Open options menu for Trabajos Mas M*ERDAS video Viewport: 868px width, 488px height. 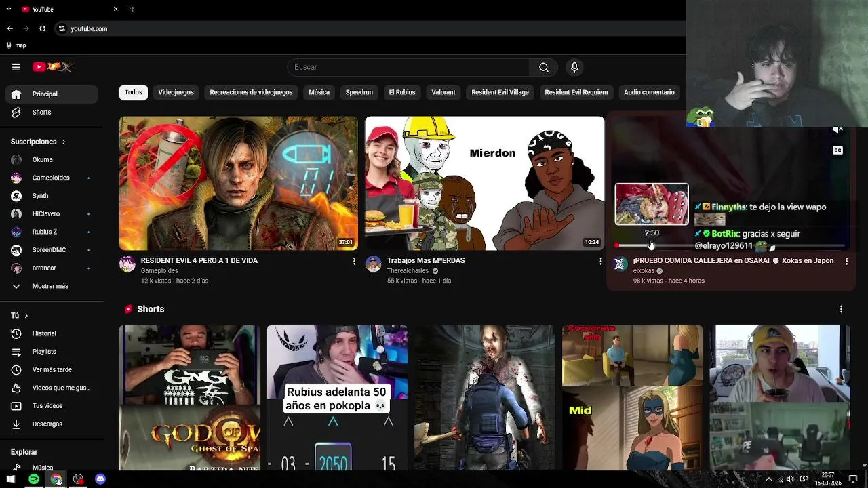[x=600, y=261]
